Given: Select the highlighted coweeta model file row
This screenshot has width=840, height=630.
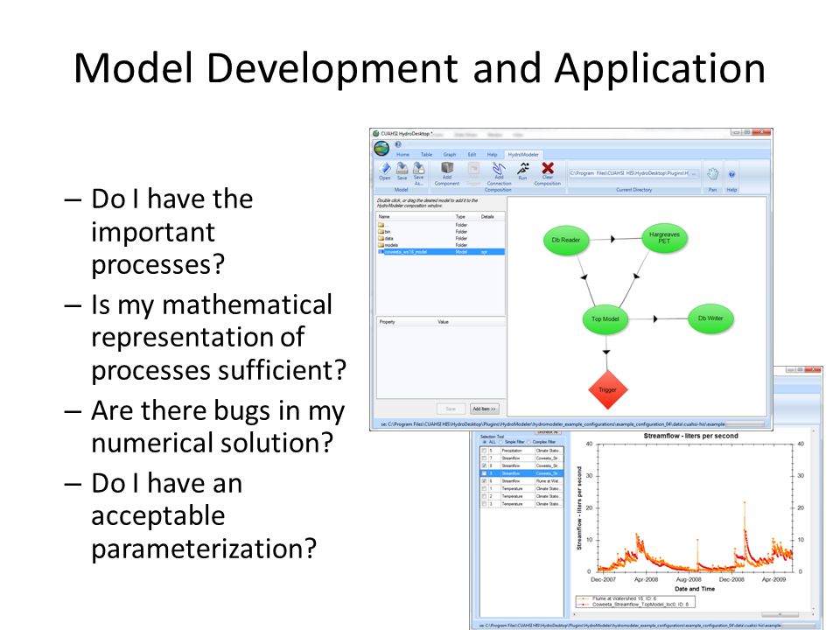Looking at the screenshot, I should coord(441,252).
